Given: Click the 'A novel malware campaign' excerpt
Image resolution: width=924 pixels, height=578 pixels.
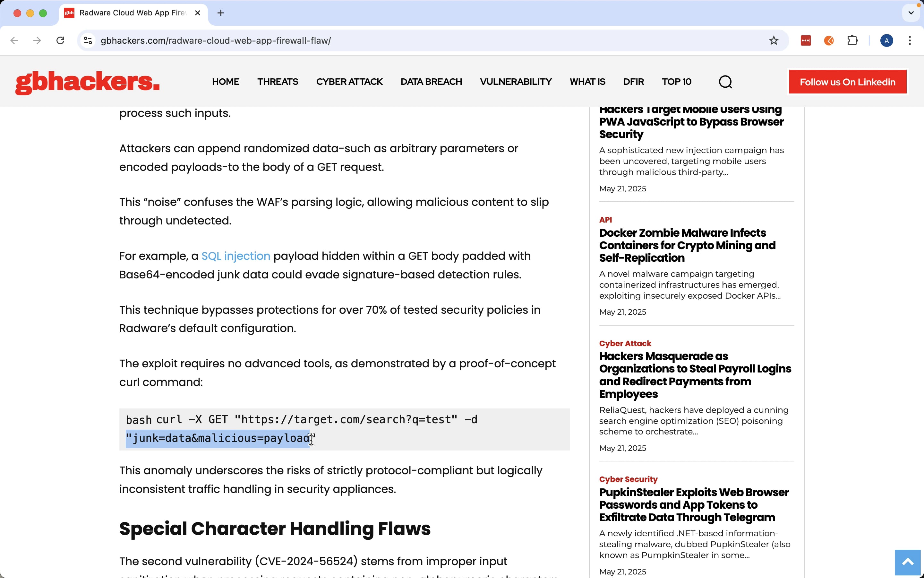Looking at the screenshot, I should pos(690,285).
